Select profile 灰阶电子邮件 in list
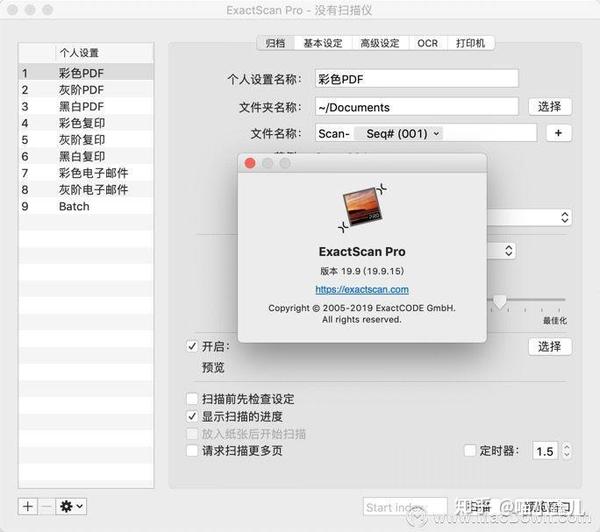This screenshot has width=600, height=532. point(86,189)
